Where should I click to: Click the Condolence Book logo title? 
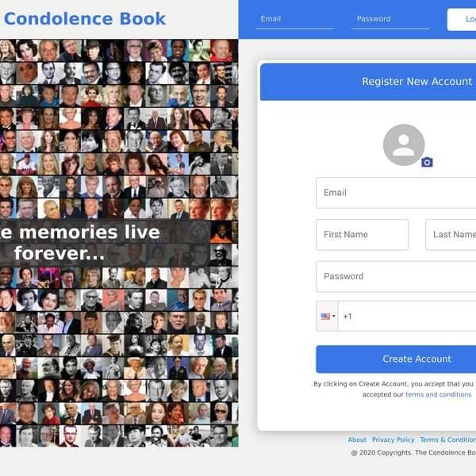click(85, 19)
